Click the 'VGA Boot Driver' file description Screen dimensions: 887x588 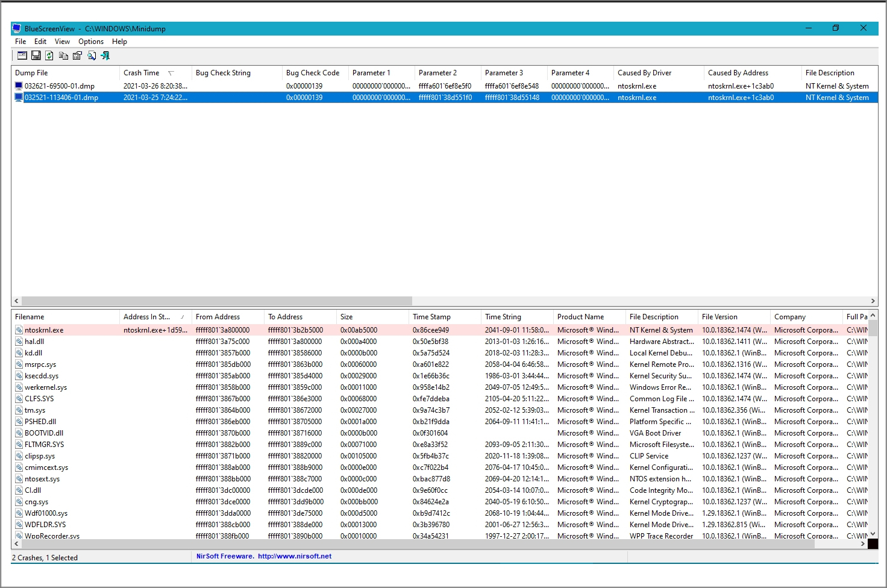point(655,433)
